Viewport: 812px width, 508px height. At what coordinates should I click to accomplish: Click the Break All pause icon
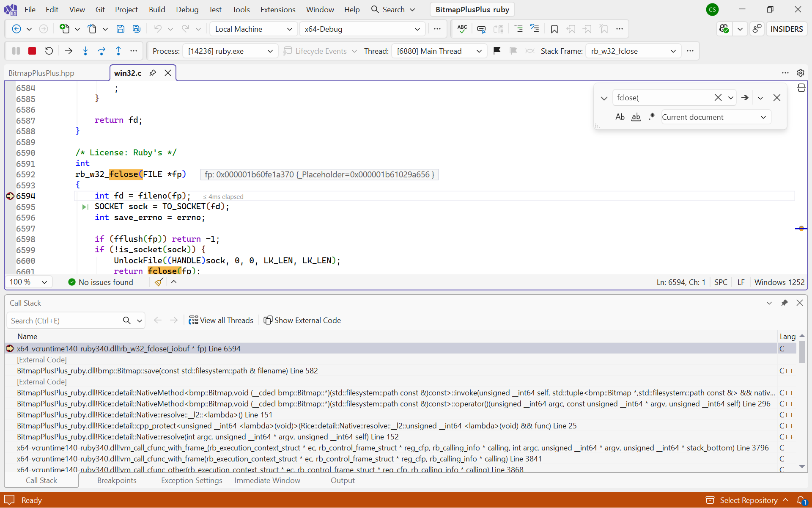16,51
